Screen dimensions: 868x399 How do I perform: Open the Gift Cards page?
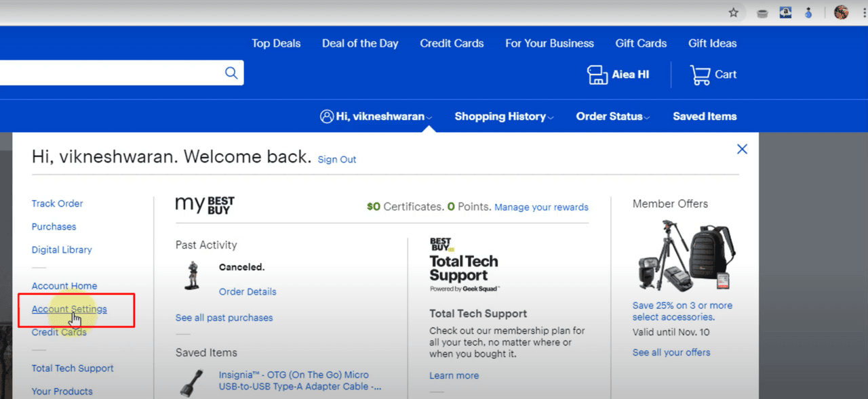641,43
